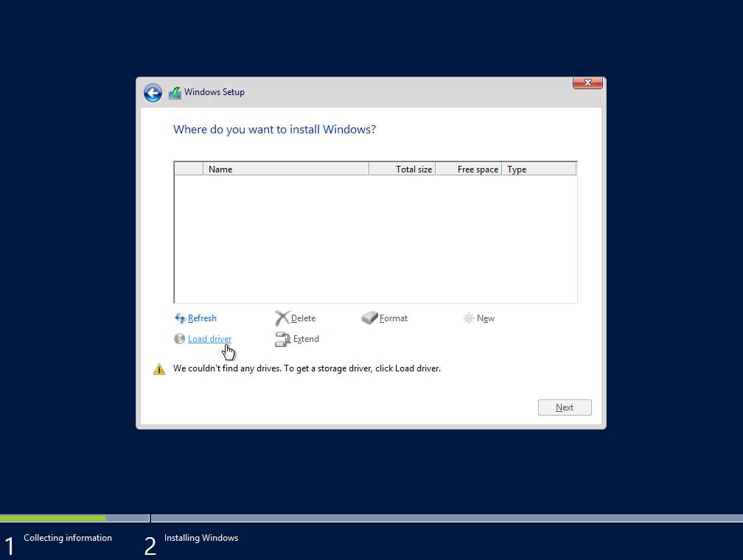Open the Refresh link
Viewport: 743px width, 560px height.
coord(202,318)
